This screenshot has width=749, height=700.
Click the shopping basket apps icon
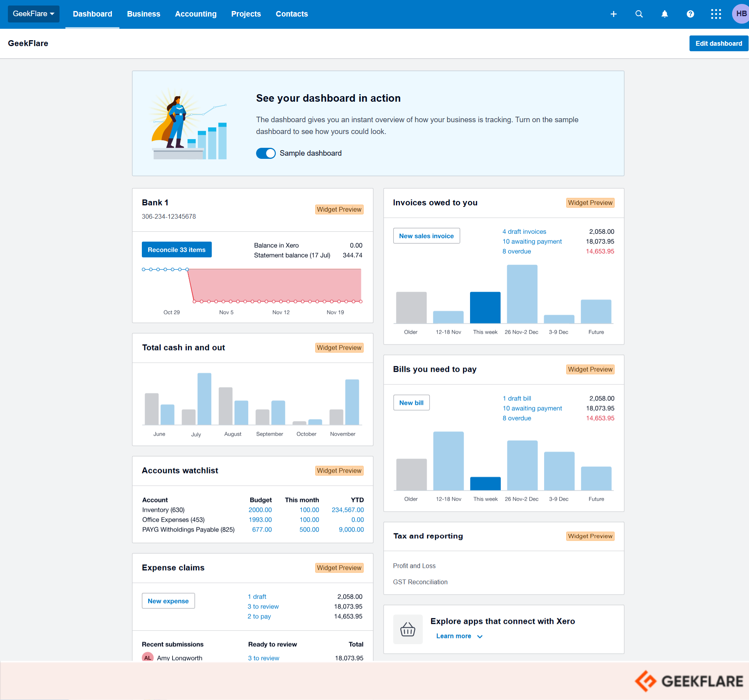[408, 629]
